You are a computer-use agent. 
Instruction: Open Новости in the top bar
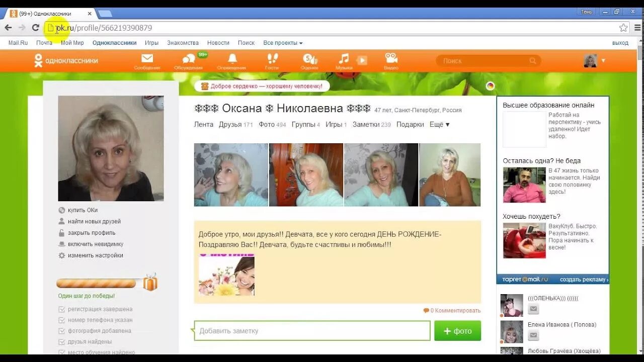pyautogui.click(x=218, y=43)
